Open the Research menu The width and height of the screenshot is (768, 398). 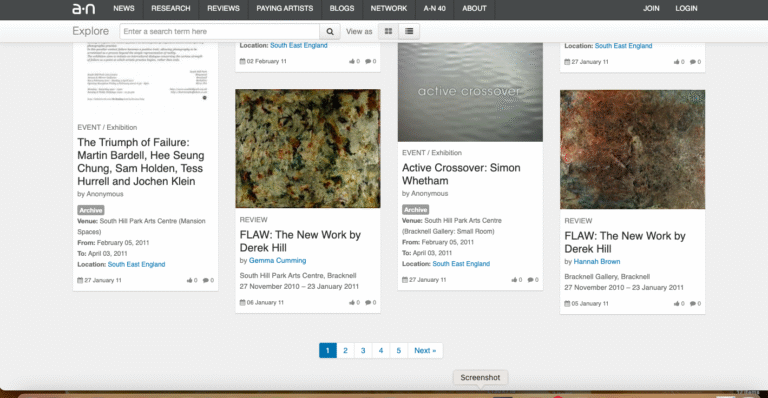[170, 8]
